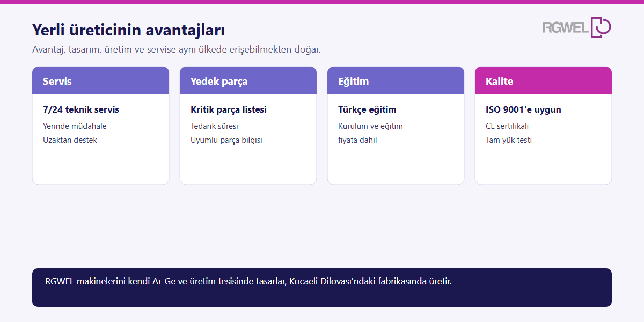Click the 'fiyata dahil' line
This screenshot has height=322, width=644.
(x=357, y=140)
